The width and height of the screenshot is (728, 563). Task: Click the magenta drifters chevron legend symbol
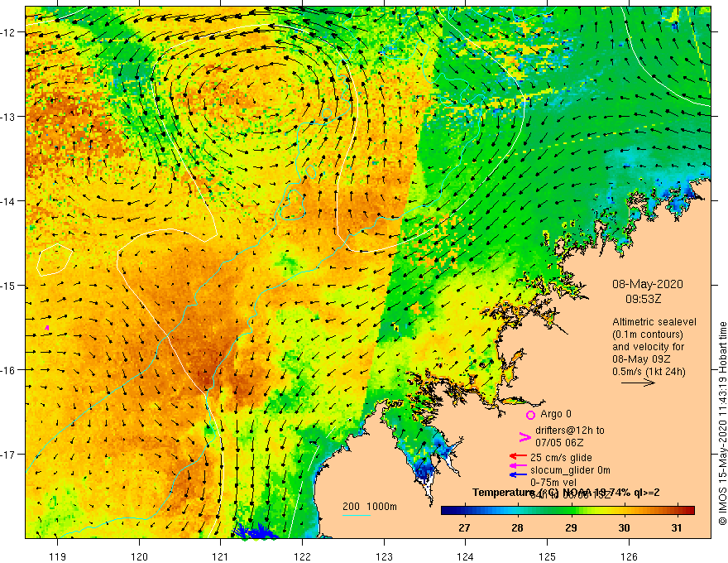[x=524, y=436]
